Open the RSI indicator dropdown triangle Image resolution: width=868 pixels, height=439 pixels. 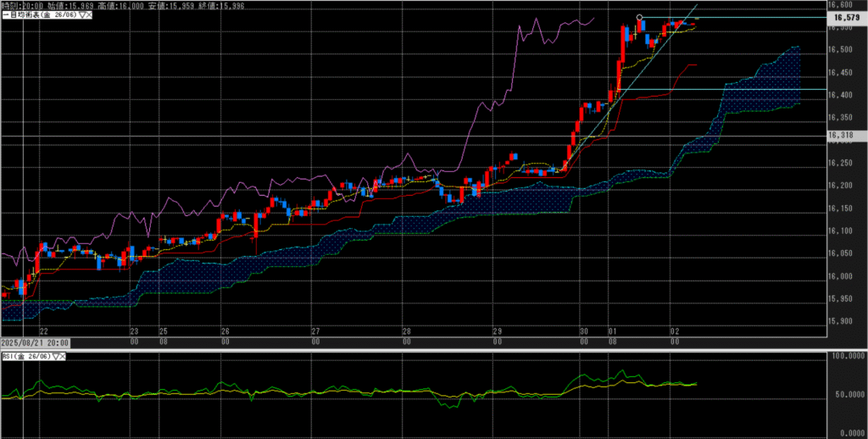[x=57, y=358]
